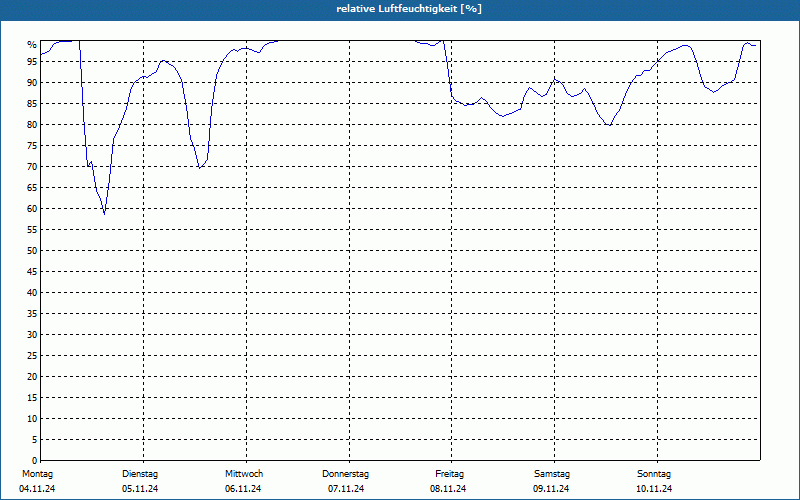Click the date '06.11.24'
Screen dimensions: 800x500
coord(243,489)
